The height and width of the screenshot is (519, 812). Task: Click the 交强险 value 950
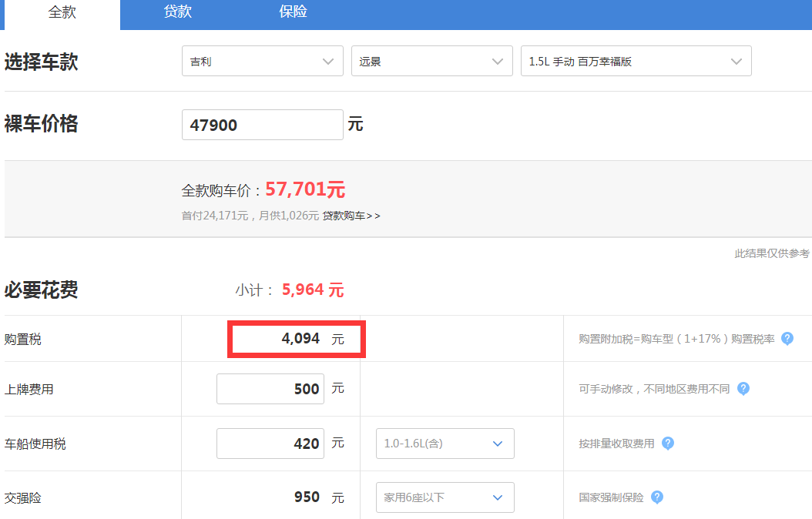point(307,497)
